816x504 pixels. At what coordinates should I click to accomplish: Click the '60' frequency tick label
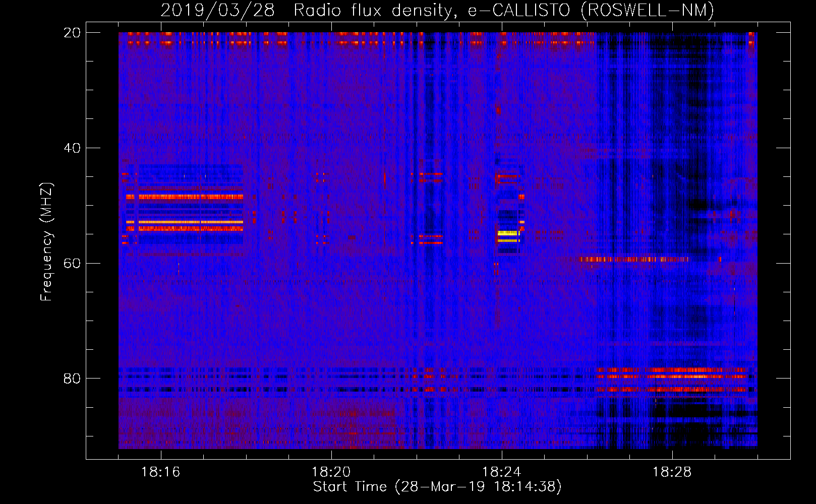coord(72,263)
